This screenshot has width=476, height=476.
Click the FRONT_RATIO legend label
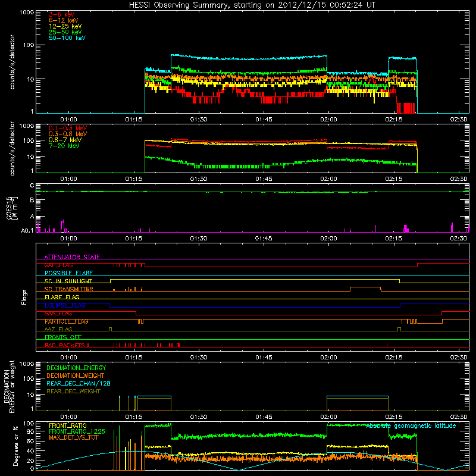coord(68,425)
